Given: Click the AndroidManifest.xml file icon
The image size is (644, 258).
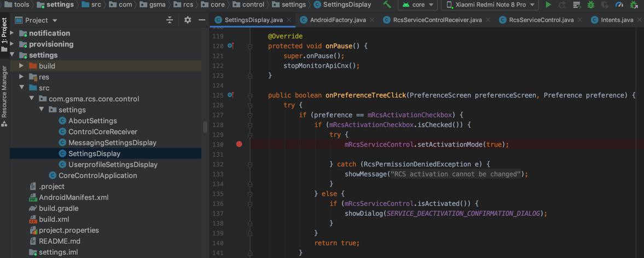Looking at the screenshot, I should 33,198.
